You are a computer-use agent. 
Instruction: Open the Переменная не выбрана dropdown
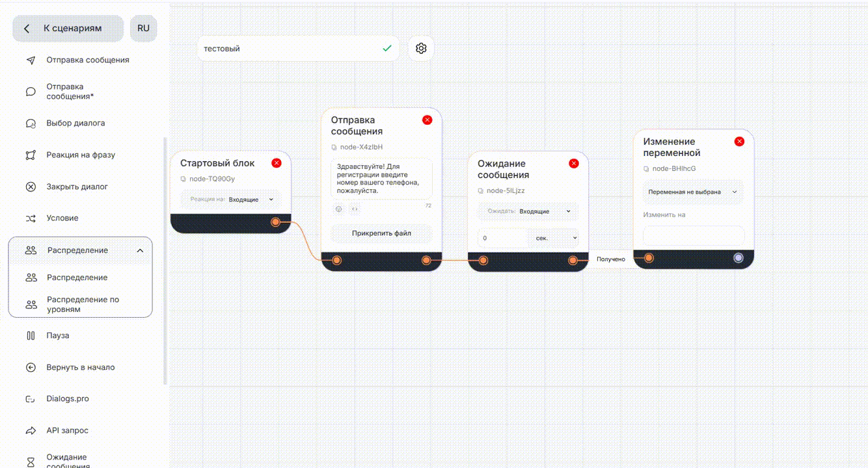tap(692, 192)
